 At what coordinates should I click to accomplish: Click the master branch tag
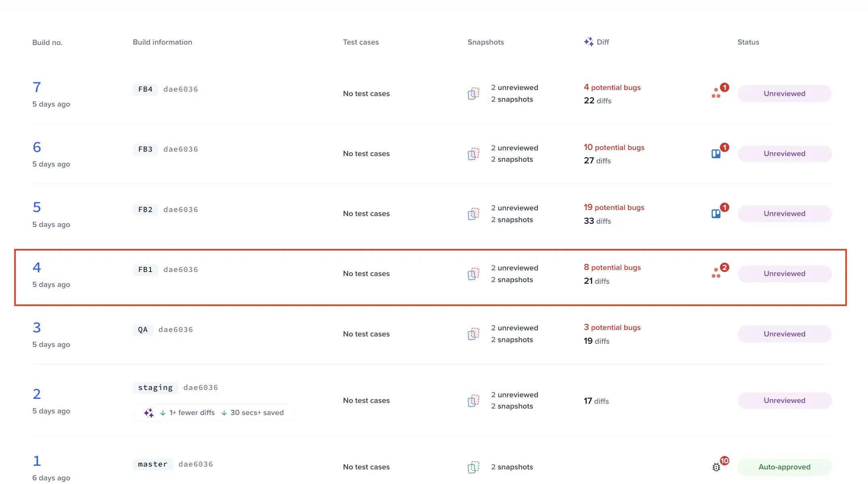click(x=153, y=464)
